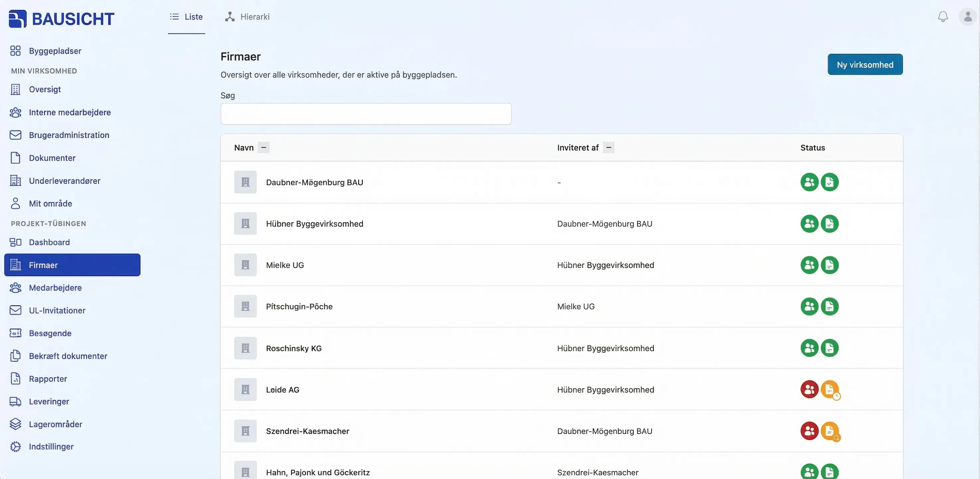Select the Liste tab
The width and height of the screenshot is (980, 479).
tap(186, 17)
